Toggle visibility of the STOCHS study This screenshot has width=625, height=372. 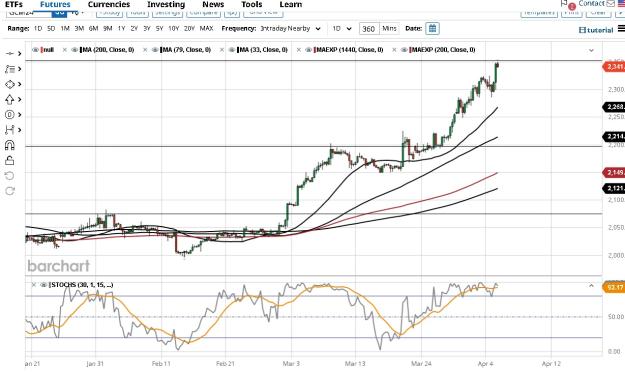(43, 285)
